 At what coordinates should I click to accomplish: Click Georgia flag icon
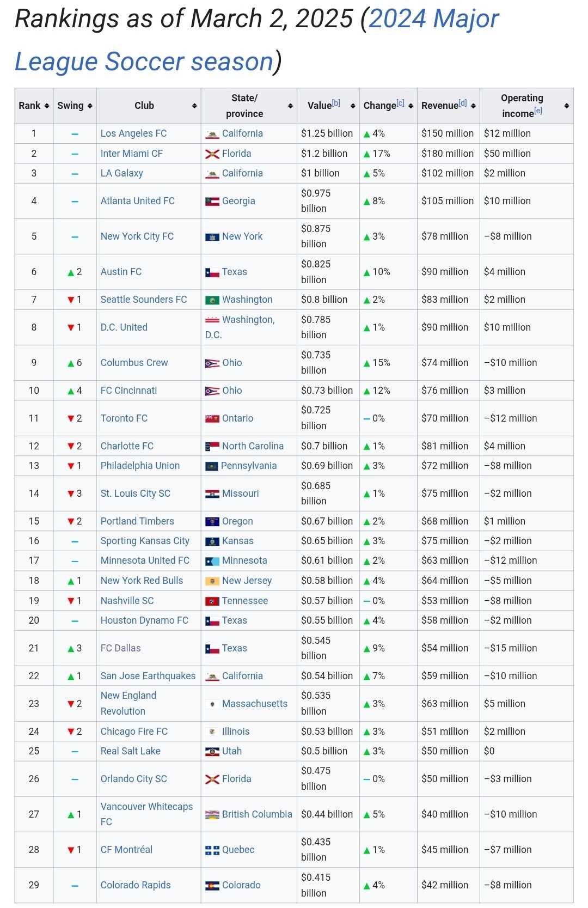[212, 202]
